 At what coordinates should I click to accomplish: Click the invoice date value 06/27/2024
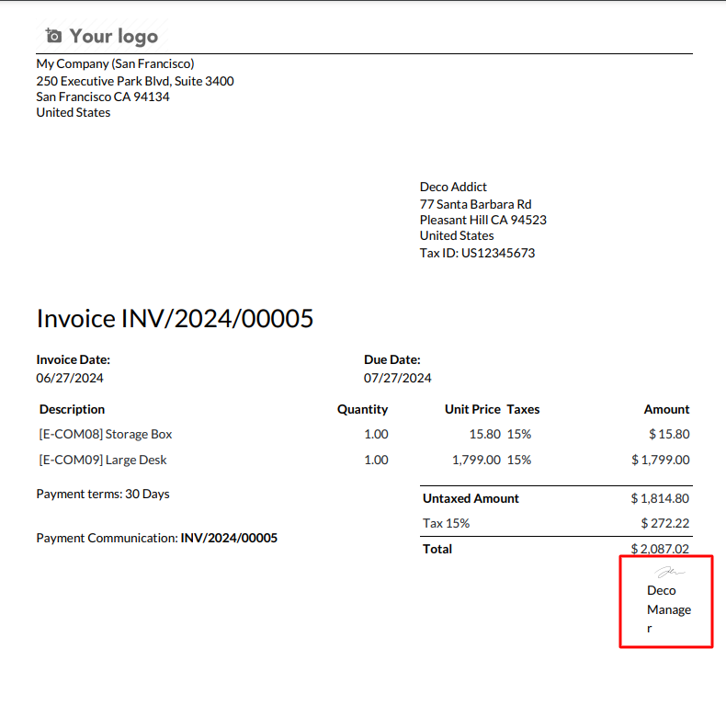click(70, 378)
